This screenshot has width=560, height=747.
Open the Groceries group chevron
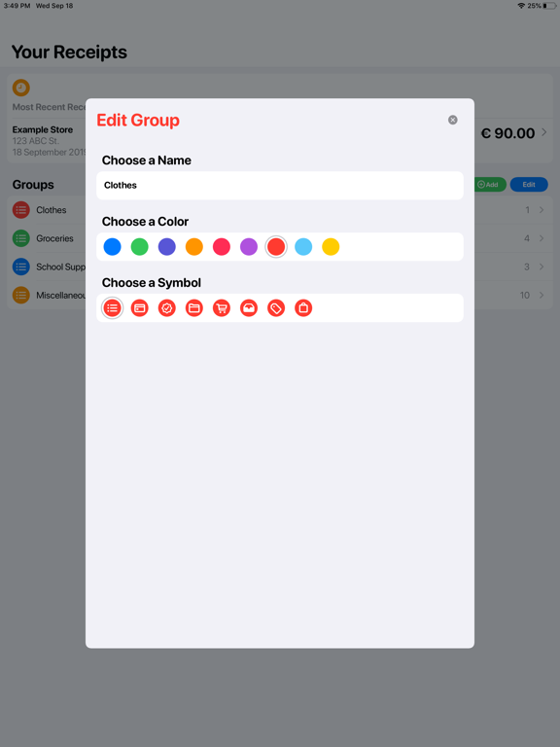(x=542, y=238)
